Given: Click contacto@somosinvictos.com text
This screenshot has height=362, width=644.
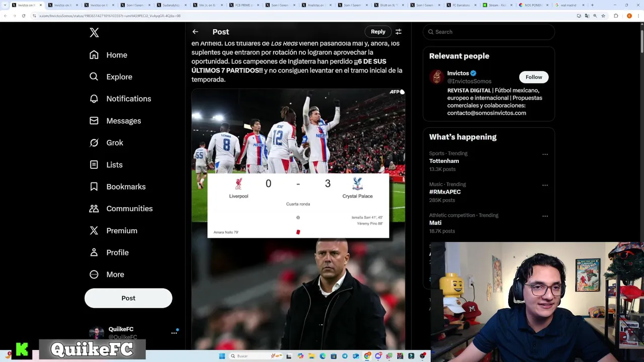Looking at the screenshot, I should (487, 113).
